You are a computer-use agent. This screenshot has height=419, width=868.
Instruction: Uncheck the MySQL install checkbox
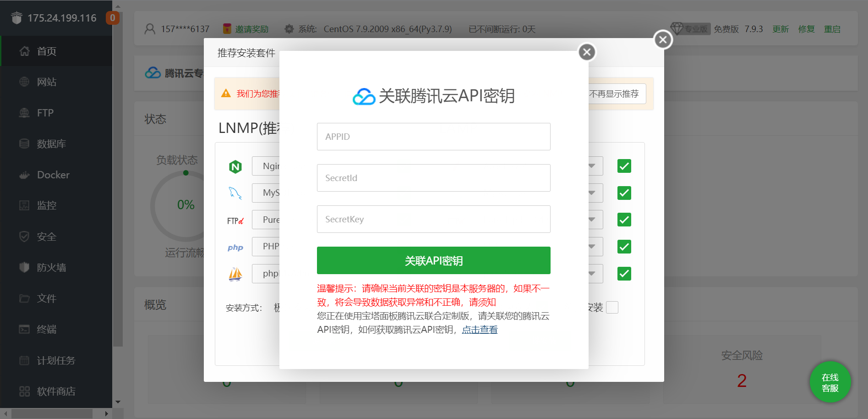(x=624, y=193)
